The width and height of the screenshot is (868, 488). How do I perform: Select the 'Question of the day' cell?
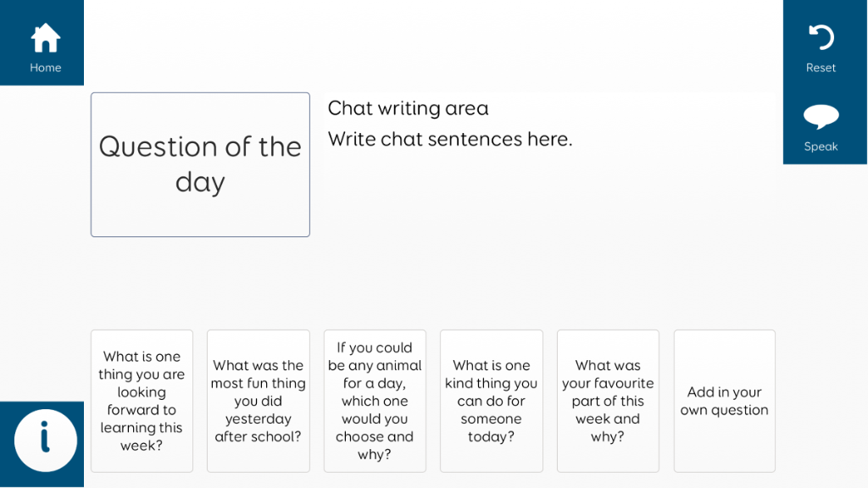point(200,164)
